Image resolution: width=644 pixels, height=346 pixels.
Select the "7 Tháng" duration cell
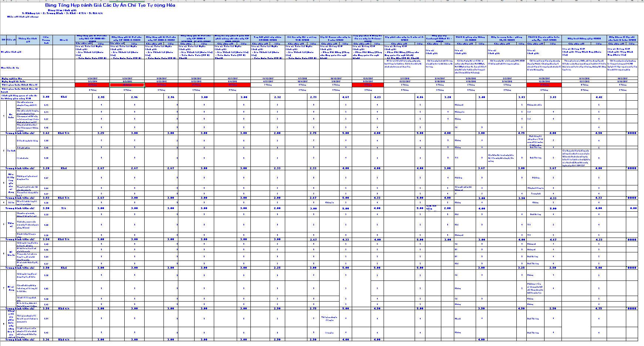pyautogui.click(x=268, y=85)
